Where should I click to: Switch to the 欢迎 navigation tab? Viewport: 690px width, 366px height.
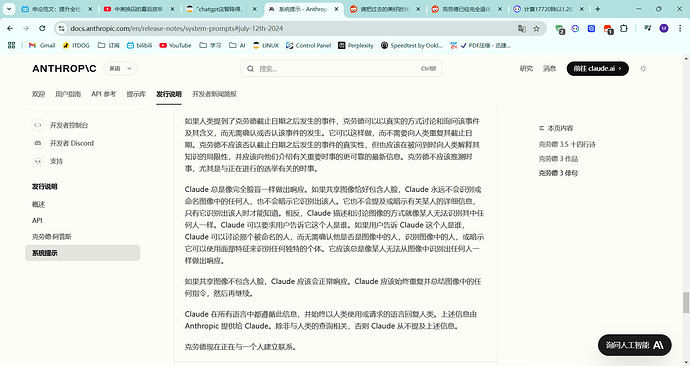(x=38, y=94)
